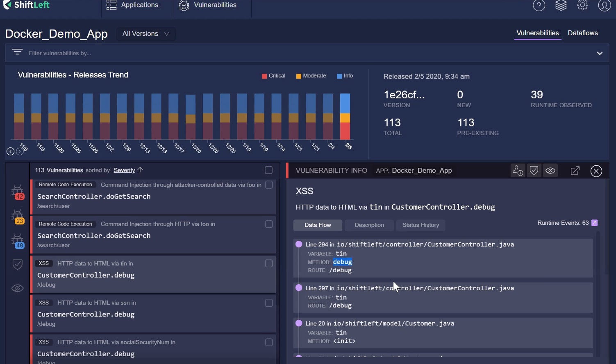Click the 113 Pre-Existing count
The height and width of the screenshot is (364, 616).
coord(466,122)
